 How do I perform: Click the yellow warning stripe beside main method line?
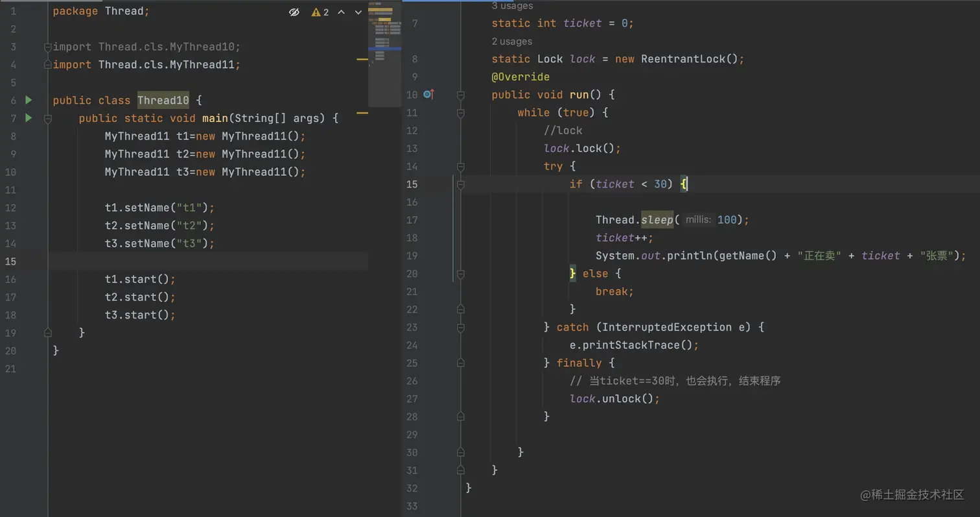coord(362,113)
